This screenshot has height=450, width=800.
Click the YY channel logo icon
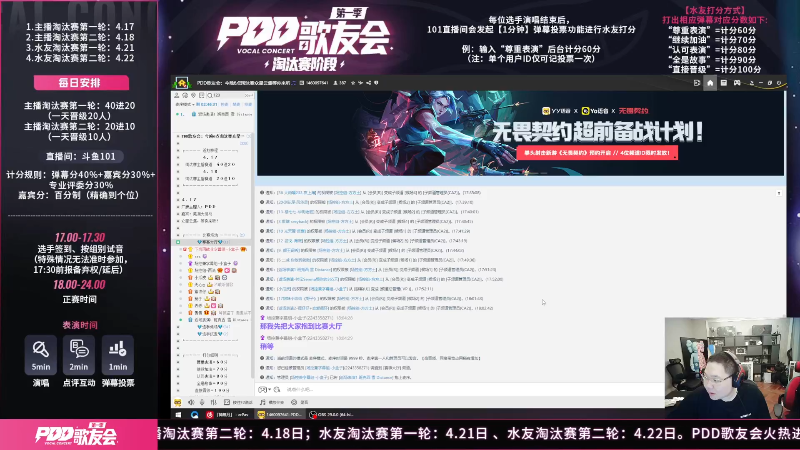coord(182,83)
